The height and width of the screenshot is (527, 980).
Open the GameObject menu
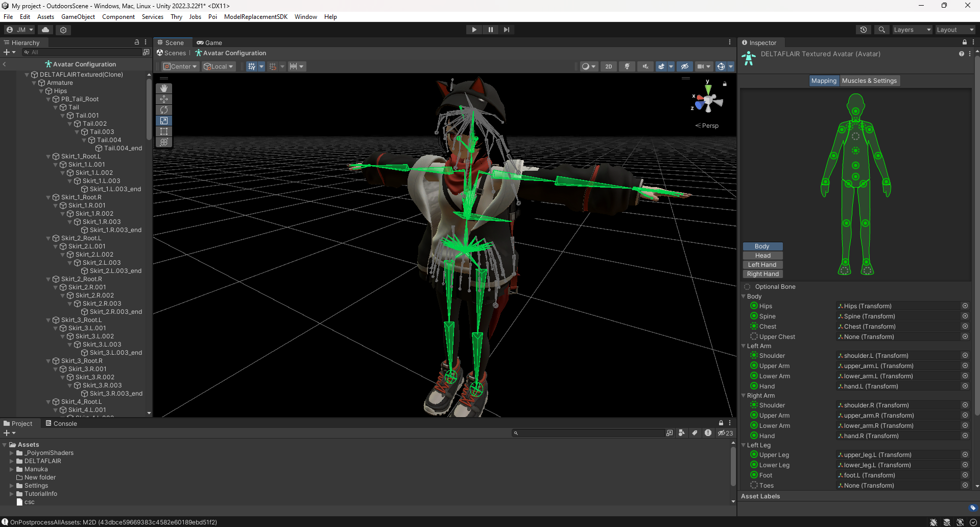(78, 17)
